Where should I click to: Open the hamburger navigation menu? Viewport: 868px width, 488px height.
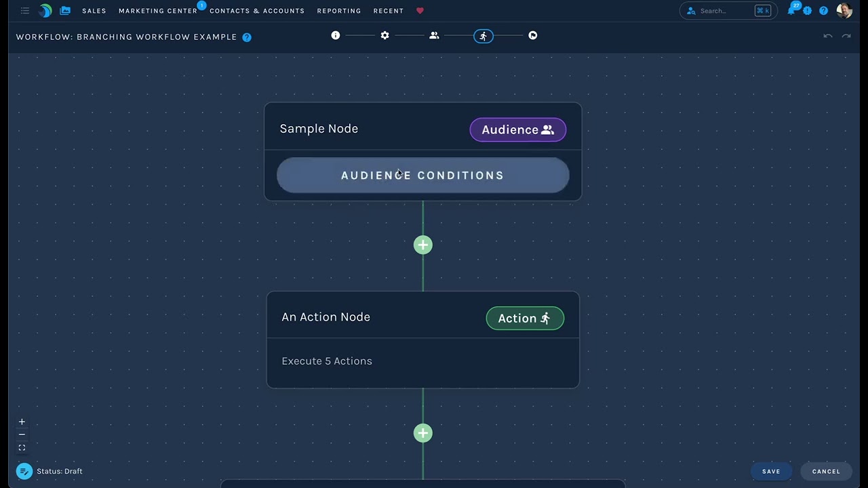(25, 11)
